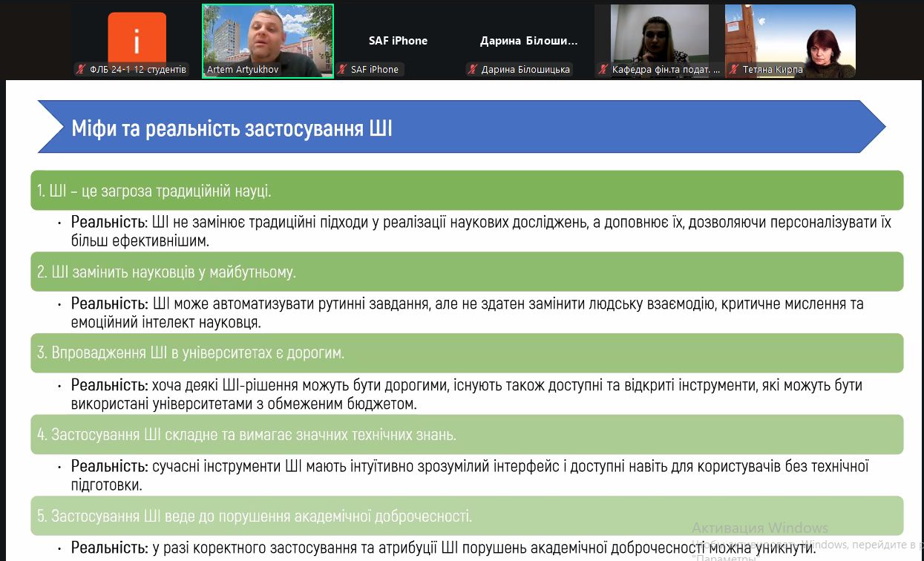Select bar 'Впровадження ШІ в університетах є дорогим'
Viewport: 924px width, 561px height.
coord(466,352)
